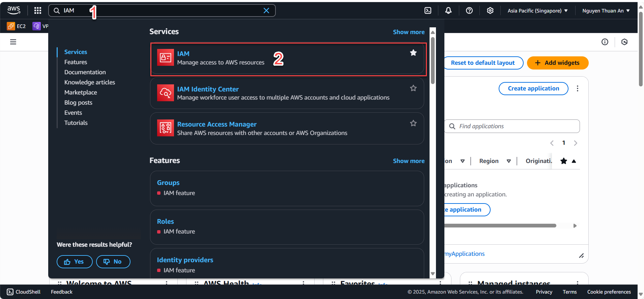Screen dimensions: 644x299
Task: Open Resource Access Manager result
Action: [287, 128]
